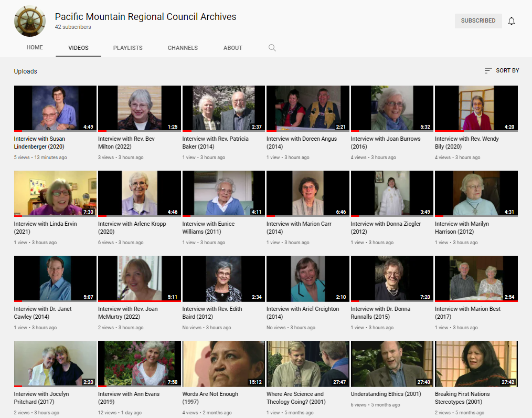
Task: Open Marion Carr interview thumbnail
Action: 308,194
